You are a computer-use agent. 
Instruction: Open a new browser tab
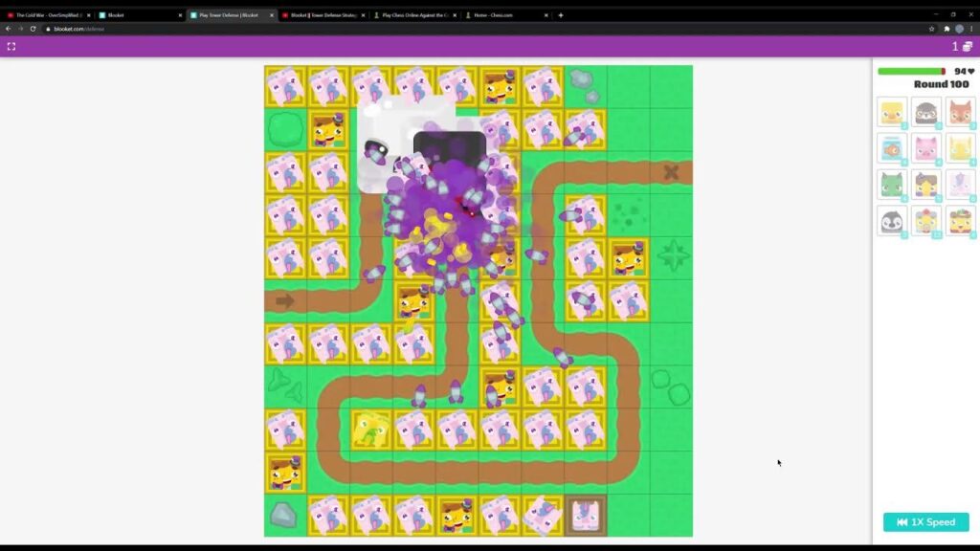click(x=561, y=15)
